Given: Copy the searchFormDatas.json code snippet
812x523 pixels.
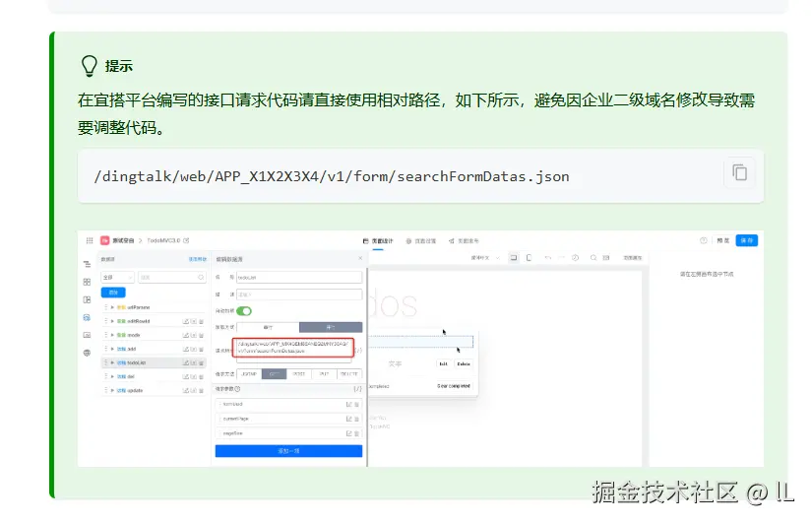Looking at the screenshot, I should click(739, 172).
